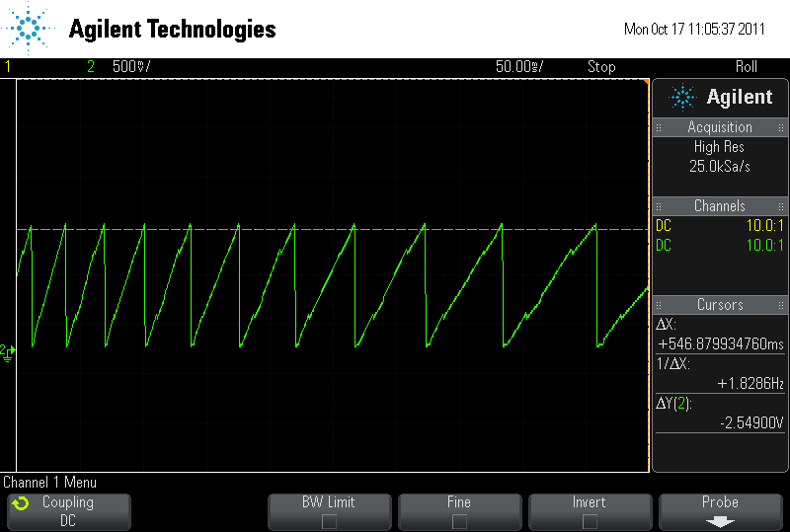Click the 25.0kSa/s sample rate

(720, 166)
